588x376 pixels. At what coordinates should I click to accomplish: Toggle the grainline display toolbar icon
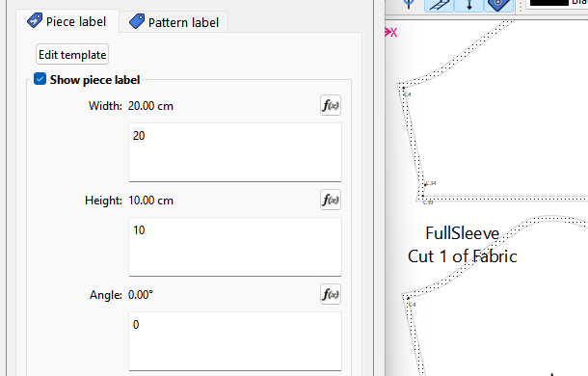468,5
